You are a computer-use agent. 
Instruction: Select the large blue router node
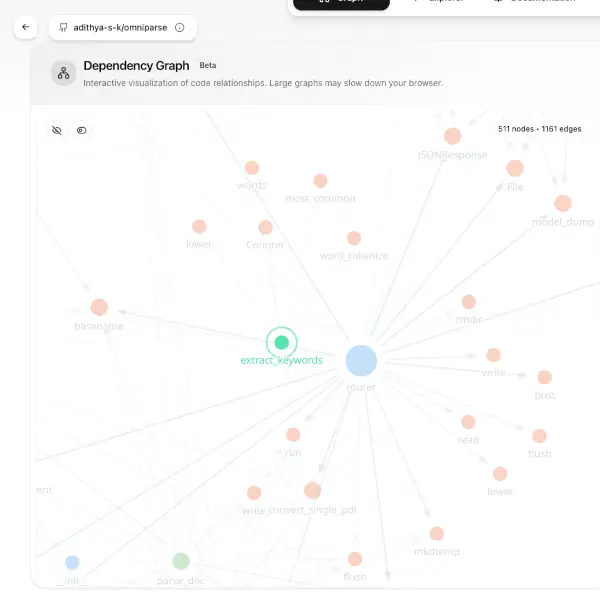[361, 361]
